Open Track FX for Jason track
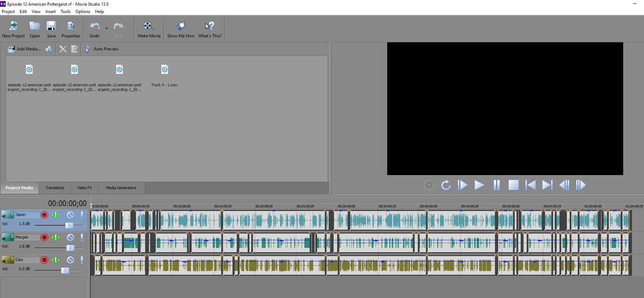 [x=56, y=215]
